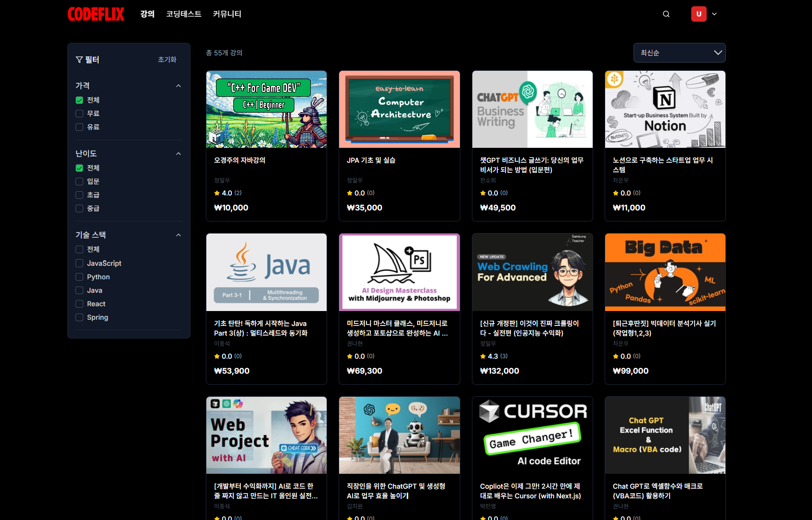Image resolution: width=812 pixels, height=520 pixels.
Task: Open the CURSOR AI code Editor thumbnail
Action: pyautogui.click(x=533, y=435)
